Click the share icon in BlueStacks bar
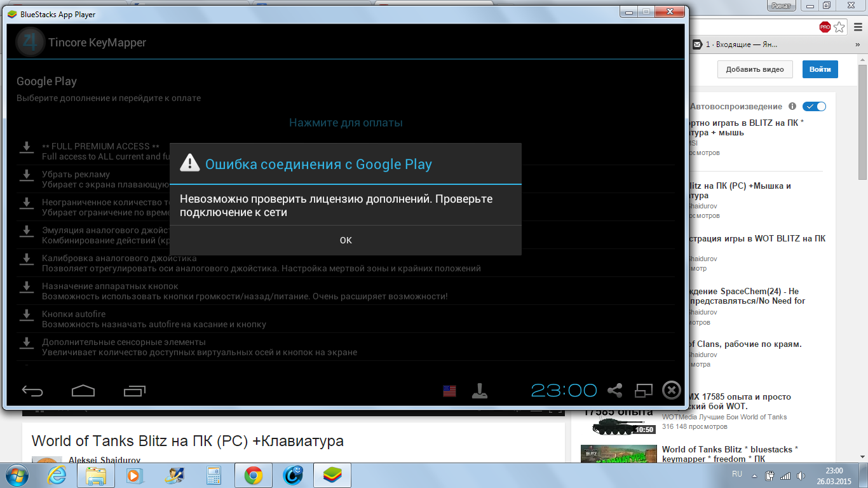 click(614, 391)
